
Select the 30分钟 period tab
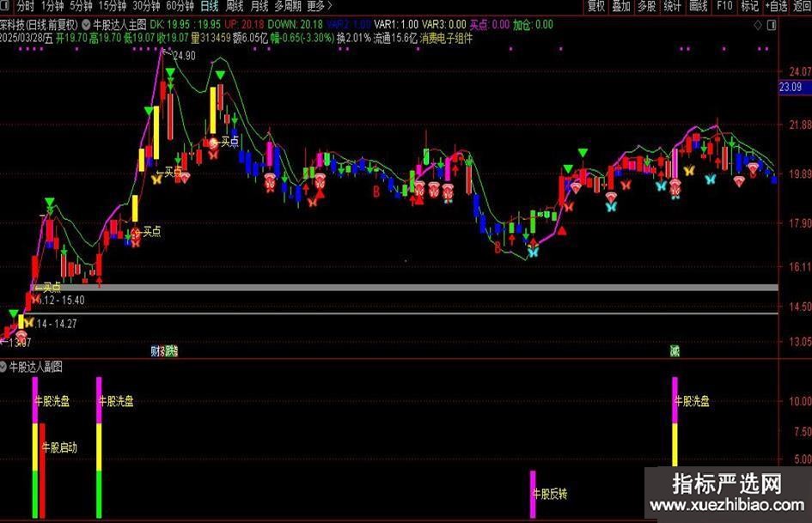tap(146, 6)
